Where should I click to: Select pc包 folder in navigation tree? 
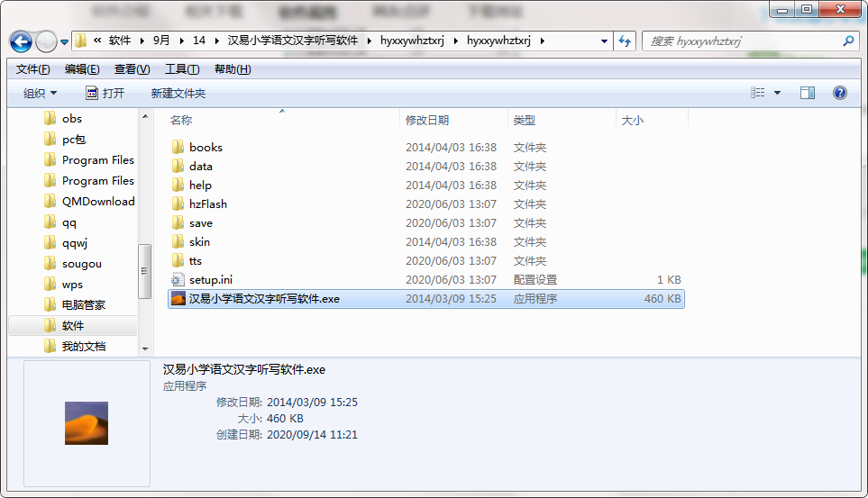(74, 140)
